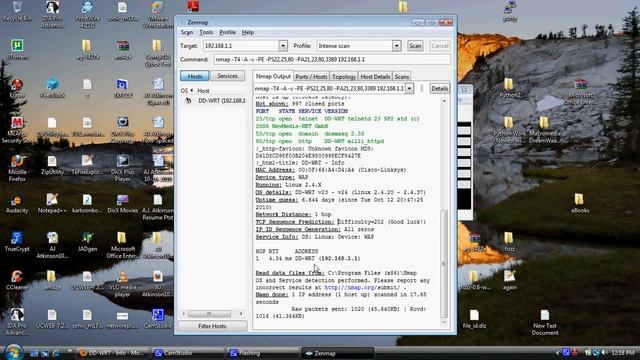Screen dimensions: 640x360
Task: Open the ZipUtility desktop file
Action: coord(52,165)
